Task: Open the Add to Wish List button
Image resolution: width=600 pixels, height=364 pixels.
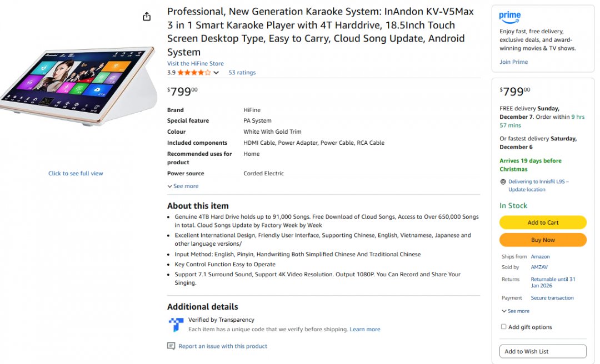Action: point(543,351)
